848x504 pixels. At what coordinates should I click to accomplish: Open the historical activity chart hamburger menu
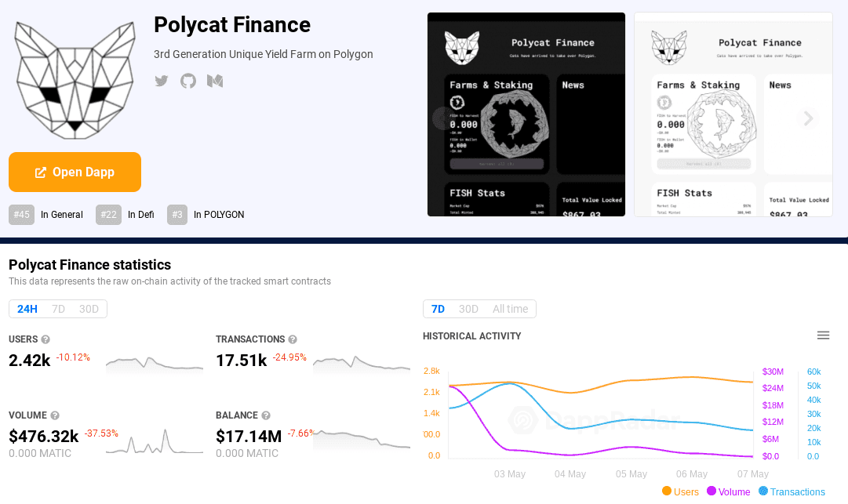(x=823, y=335)
